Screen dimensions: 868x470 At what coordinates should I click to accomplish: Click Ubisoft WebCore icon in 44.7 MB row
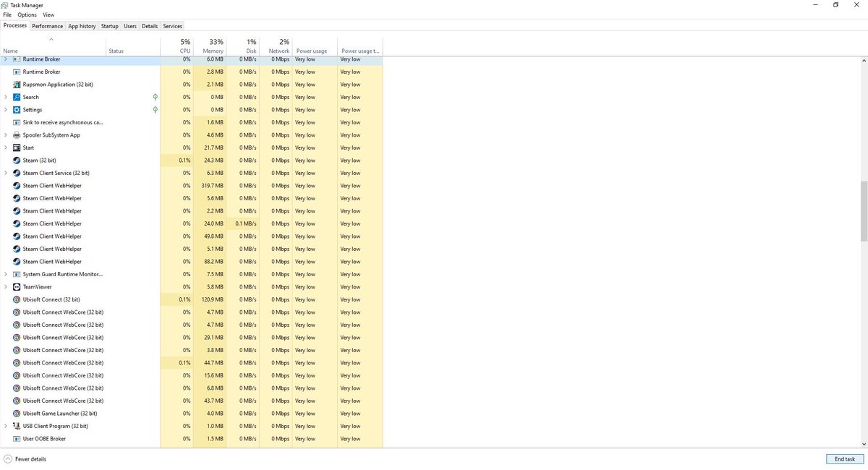pos(17,363)
